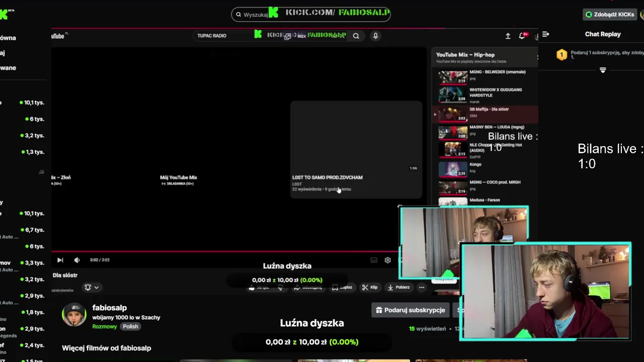
Task: Click the 15 wyświetleń view count
Action: point(428,329)
